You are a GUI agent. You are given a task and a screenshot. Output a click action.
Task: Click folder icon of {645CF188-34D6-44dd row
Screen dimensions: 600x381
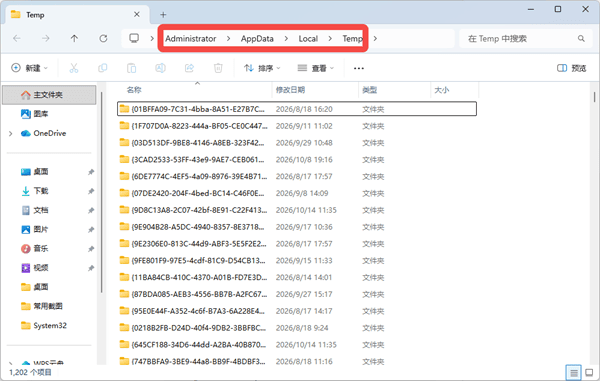point(124,344)
